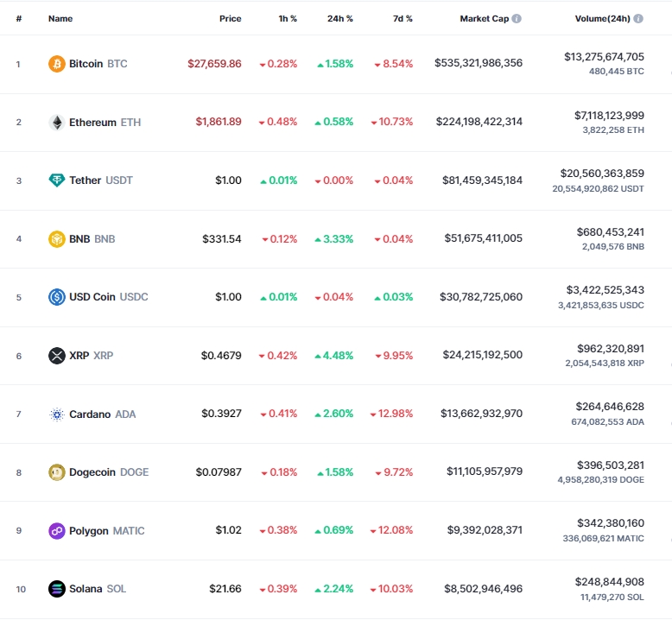The width and height of the screenshot is (672, 620).
Task: Sort table by 24h % column
Action: click(340, 18)
